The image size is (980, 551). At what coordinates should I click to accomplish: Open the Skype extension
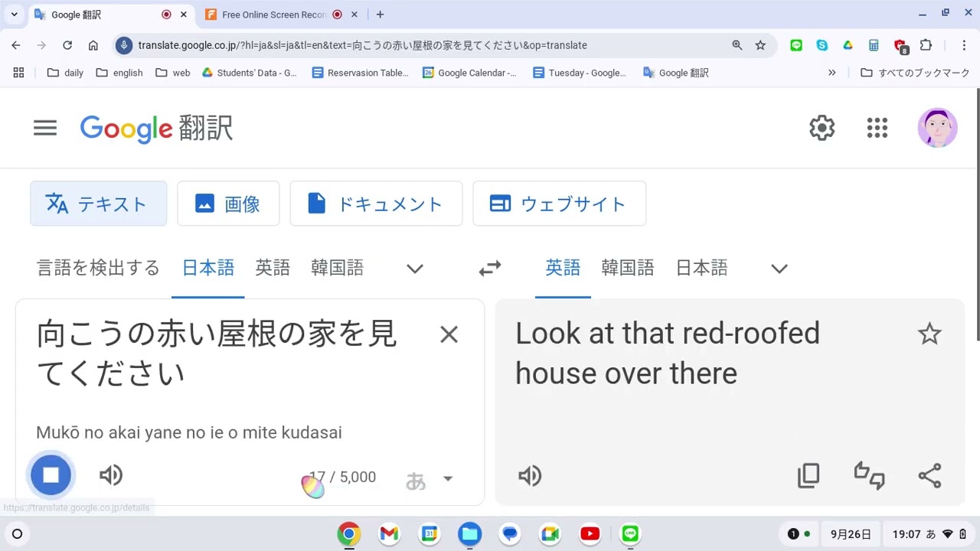(822, 45)
